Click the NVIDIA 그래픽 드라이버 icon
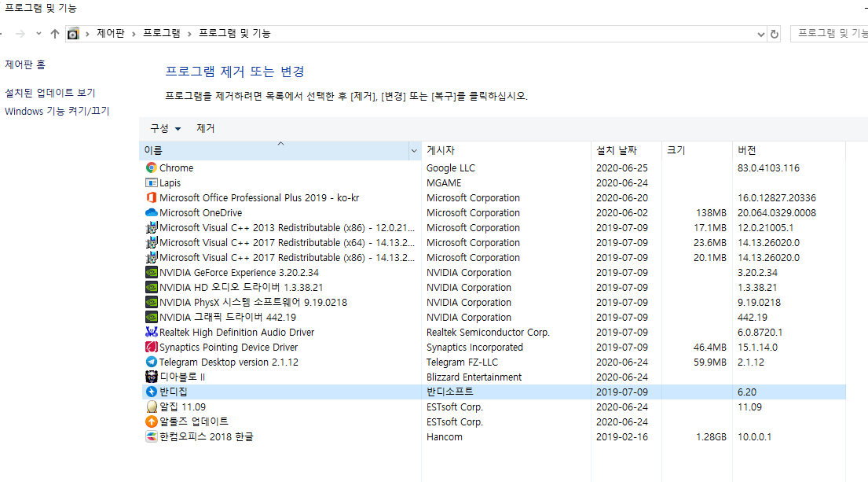Viewport: 868px width, 482px height. pyautogui.click(x=151, y=318)
